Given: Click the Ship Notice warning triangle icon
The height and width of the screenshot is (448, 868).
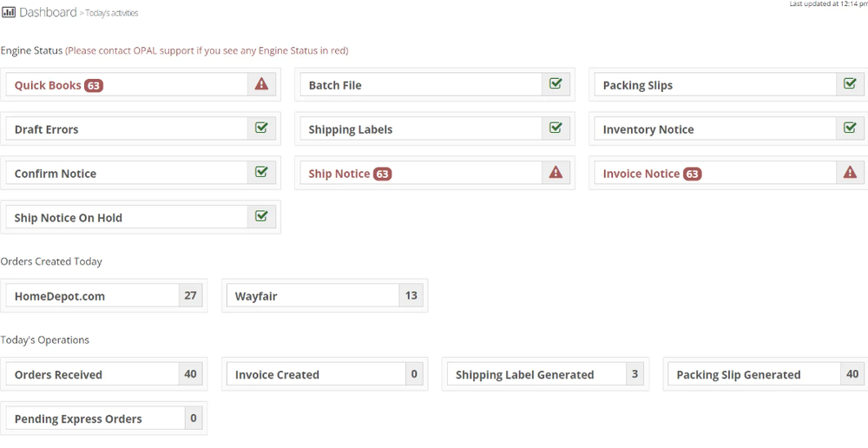Looking at the screenshot, I should pyautogui.click(x=556, y=173).
